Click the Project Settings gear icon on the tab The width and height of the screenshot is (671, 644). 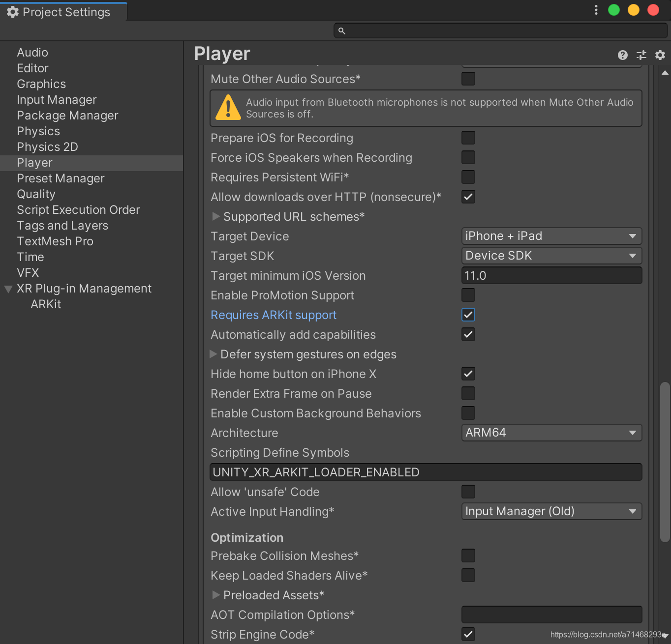[13, 11]
